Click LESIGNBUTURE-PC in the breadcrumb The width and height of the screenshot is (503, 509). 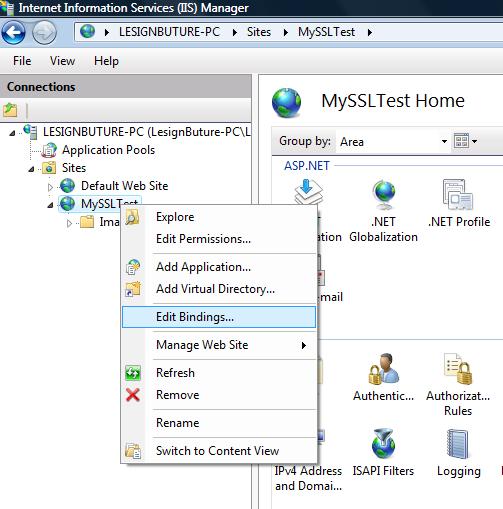(169, 32)
